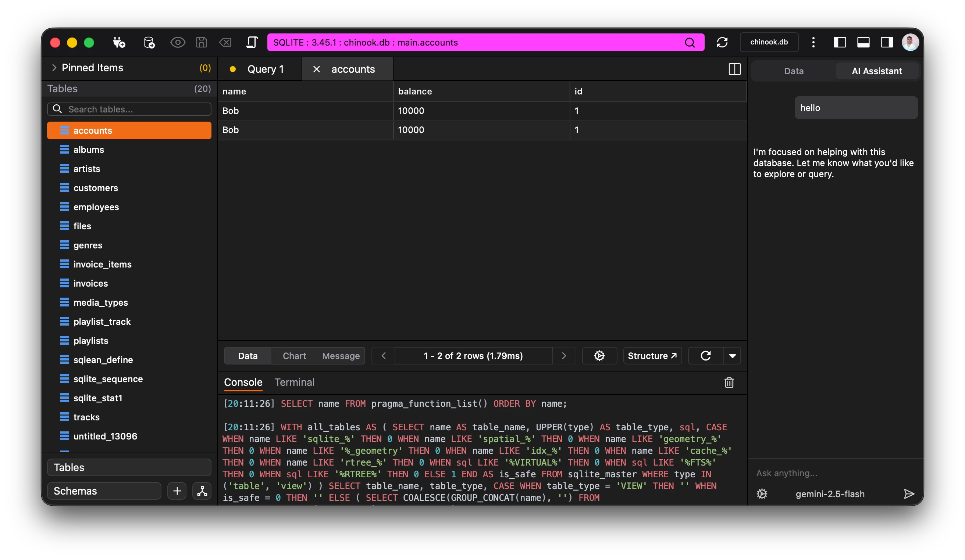Click the clear backspace icon in toolbar
Screen dimensions: 965x560
click(225, 42)
